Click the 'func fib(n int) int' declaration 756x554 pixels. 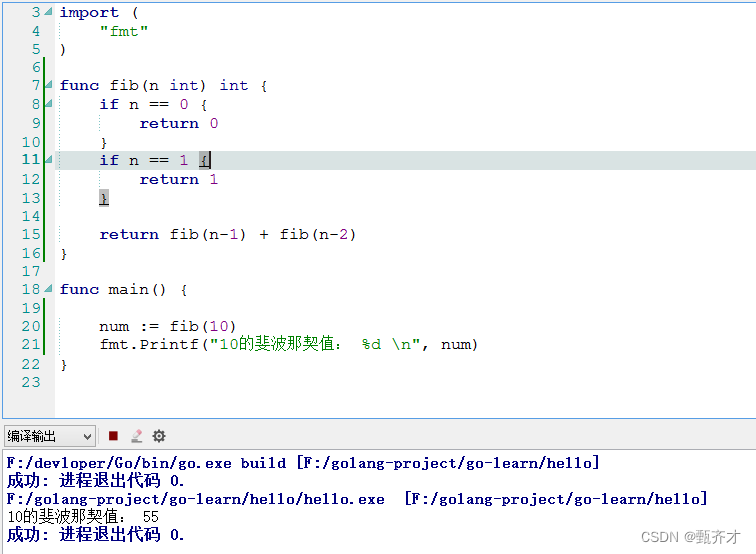click(163, 85)
